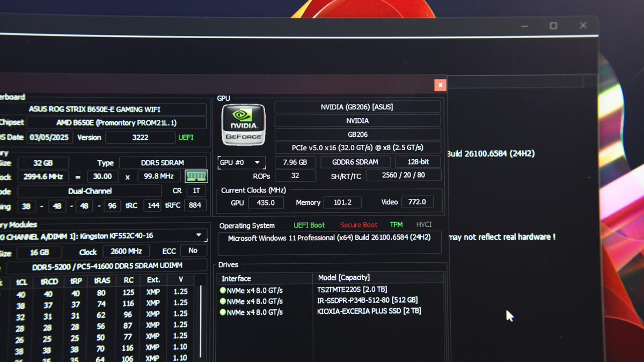Close the background window

coord(583,25)
